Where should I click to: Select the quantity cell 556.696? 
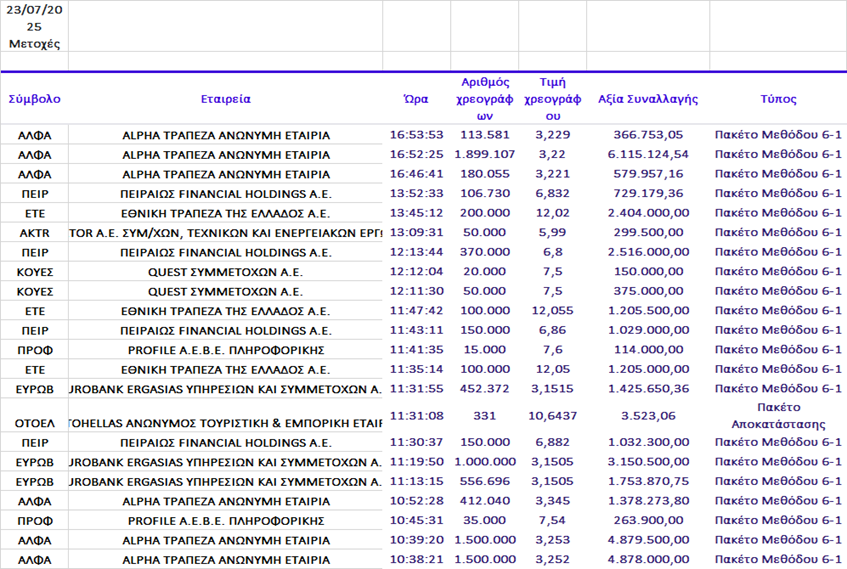[485, 481]
